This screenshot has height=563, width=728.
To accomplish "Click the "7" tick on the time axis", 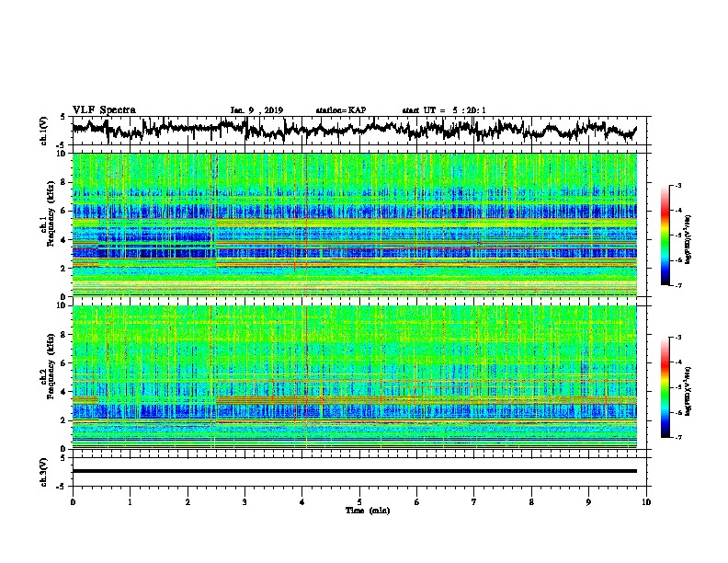I will pos(474,502).
